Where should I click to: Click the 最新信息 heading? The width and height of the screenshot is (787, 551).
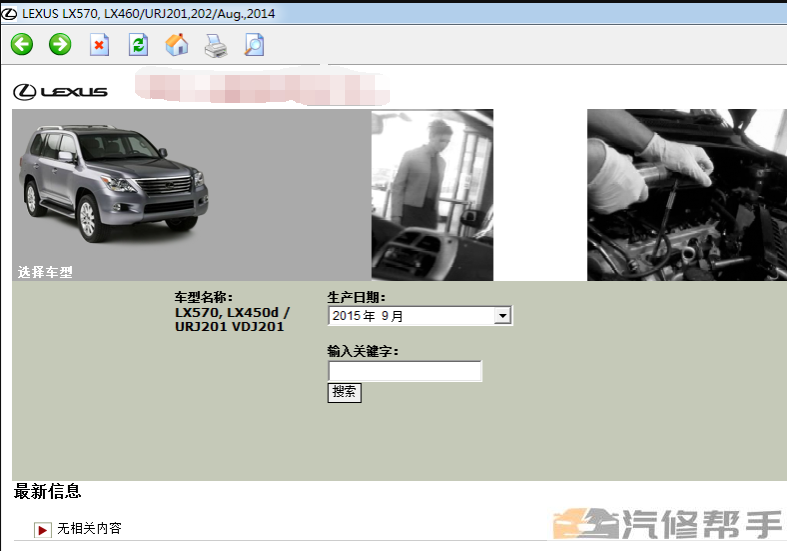48,491
